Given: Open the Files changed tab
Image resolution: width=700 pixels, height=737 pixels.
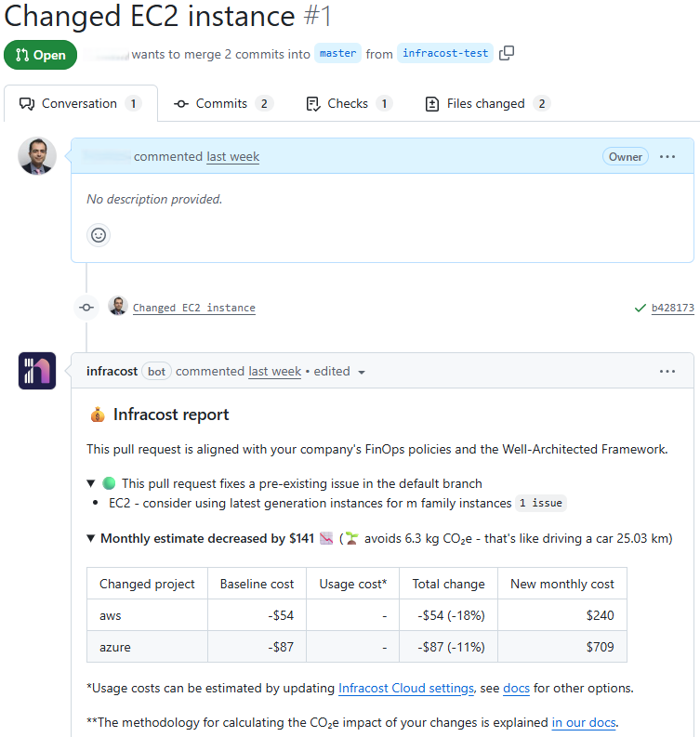Looking at the screenshot, I should pos(487,104).
